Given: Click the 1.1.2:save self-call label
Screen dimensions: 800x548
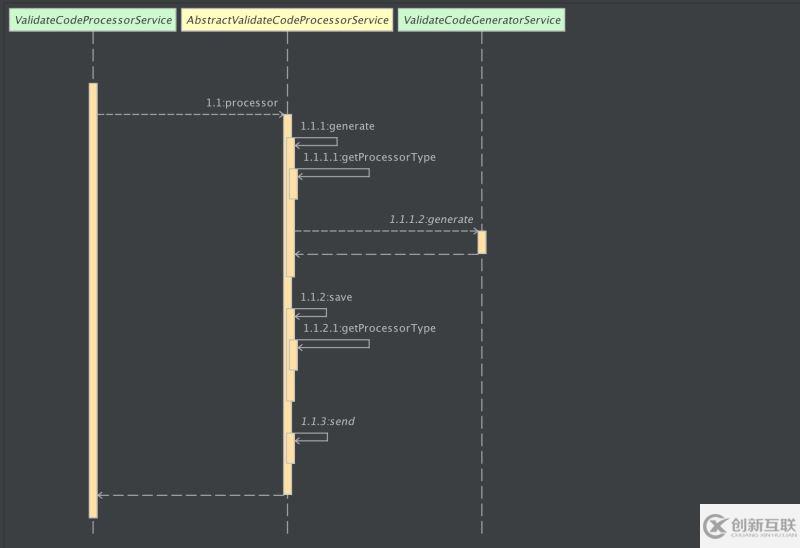Looking at the screenshot, I should (x=326, y=297).
